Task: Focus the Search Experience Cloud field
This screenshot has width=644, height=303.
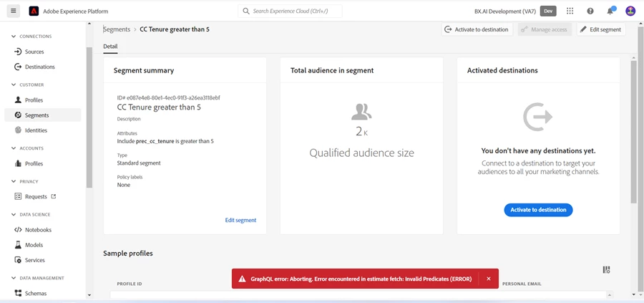Action: point(290,11)
